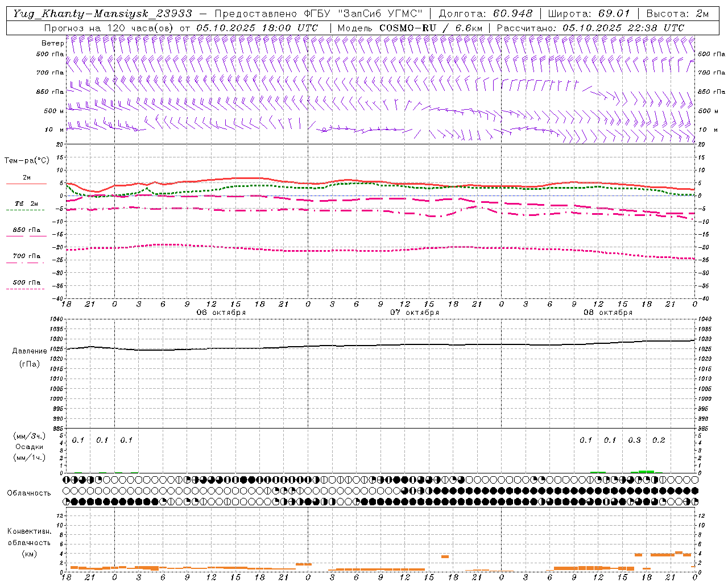Image resolution: width=728 pixels, height=582 pixels.
Task: Click the Ветер panel label
Action: coord(52,43)
